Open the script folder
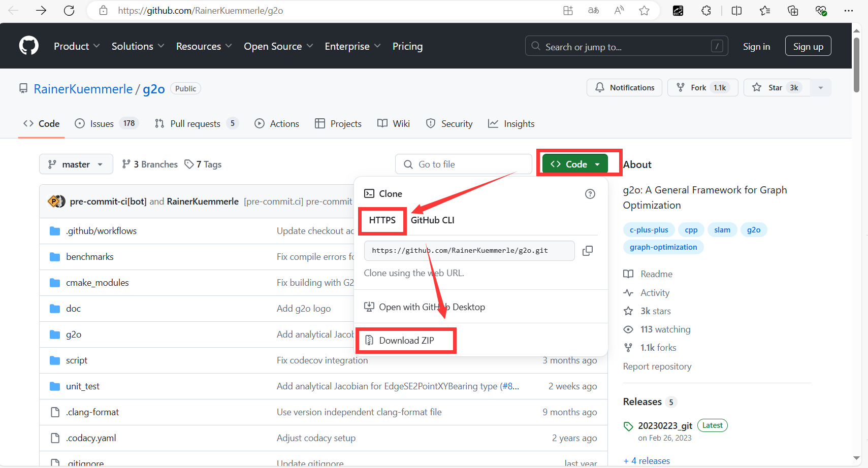 pos(77,360)
